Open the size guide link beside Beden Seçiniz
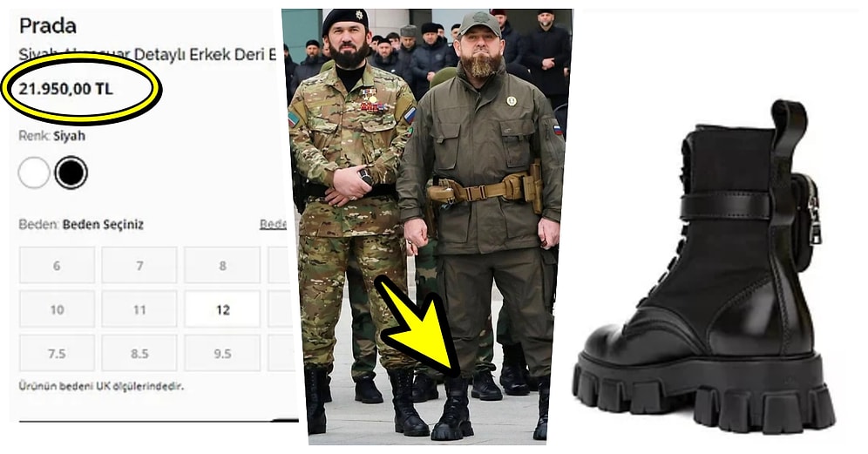The height and width of the screenshot is (454, 868). click(x=274, y=224)
